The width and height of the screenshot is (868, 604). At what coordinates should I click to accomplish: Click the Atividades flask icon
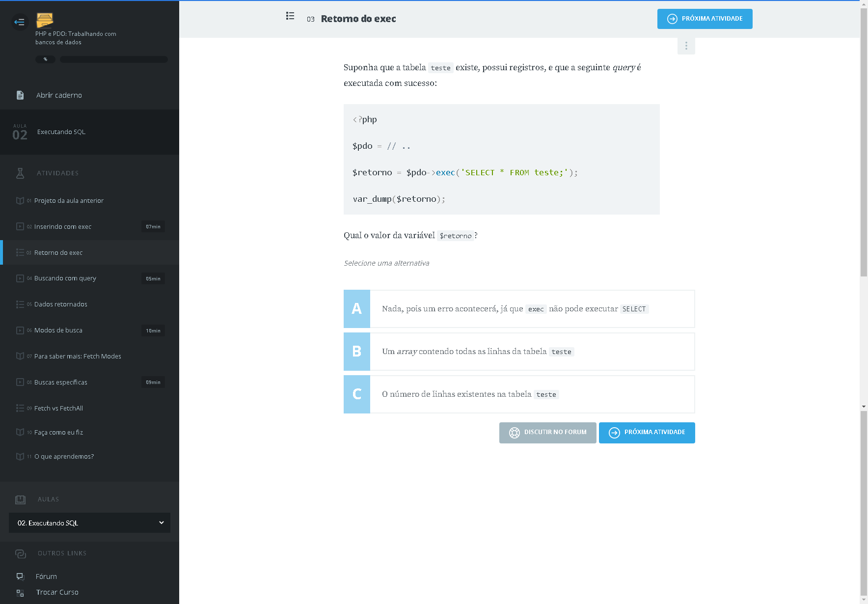pyautogui.click(x=20, y=173)
